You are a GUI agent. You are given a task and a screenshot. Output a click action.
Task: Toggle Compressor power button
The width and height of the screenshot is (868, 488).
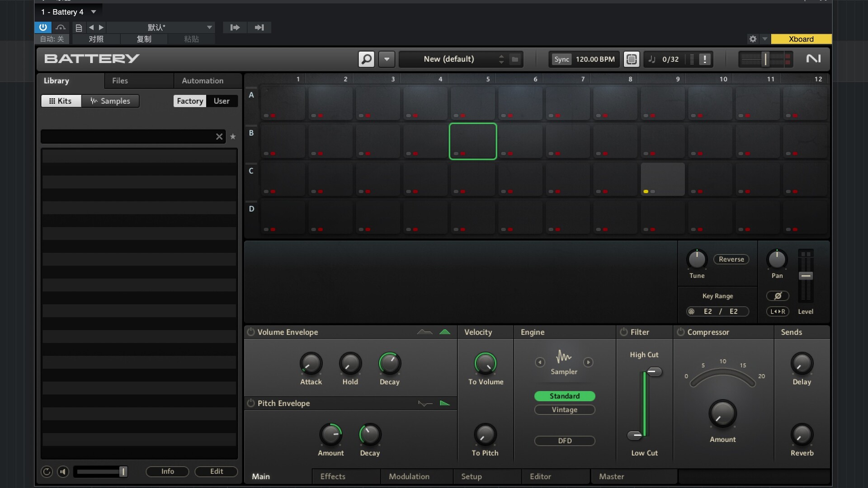click(x=680, y=332)
